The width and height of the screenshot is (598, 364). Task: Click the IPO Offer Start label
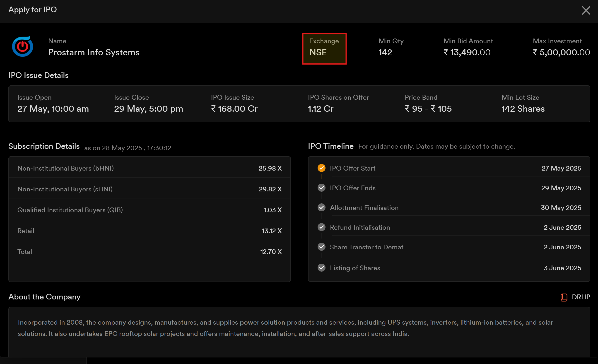click(353, 168)
